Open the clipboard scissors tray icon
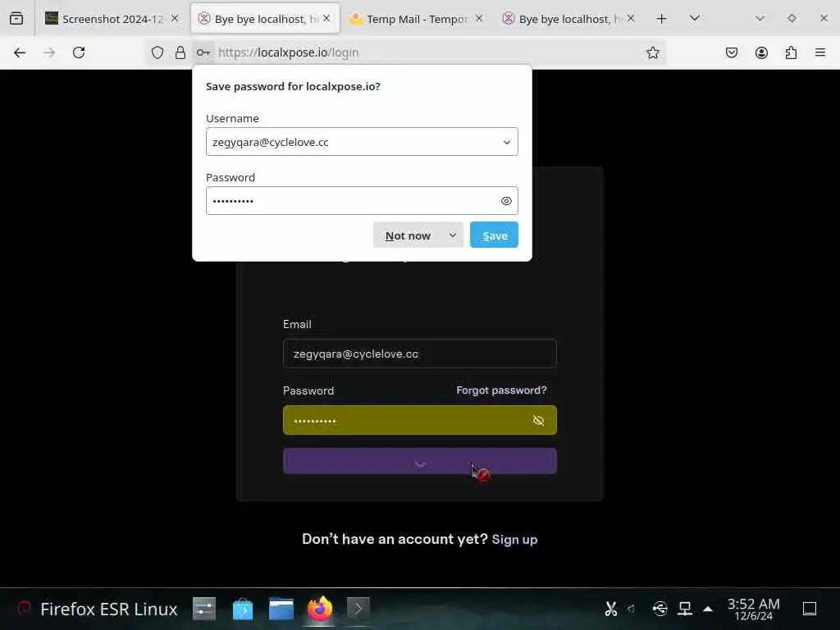Screen dimensions: 840x630 (x=610, y=609)
